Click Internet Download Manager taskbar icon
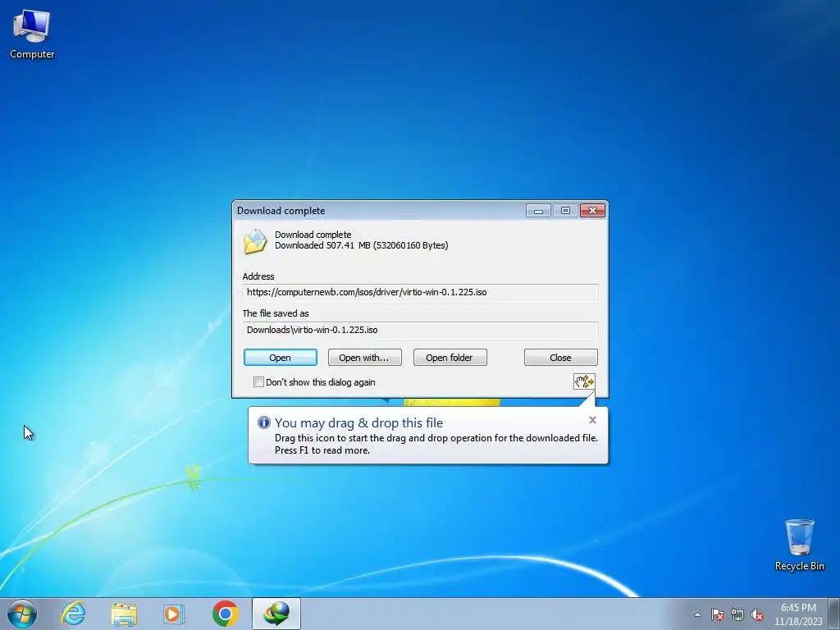Image resolution: width=840 pixels, height=630 pixels. (x=276, y=614)
